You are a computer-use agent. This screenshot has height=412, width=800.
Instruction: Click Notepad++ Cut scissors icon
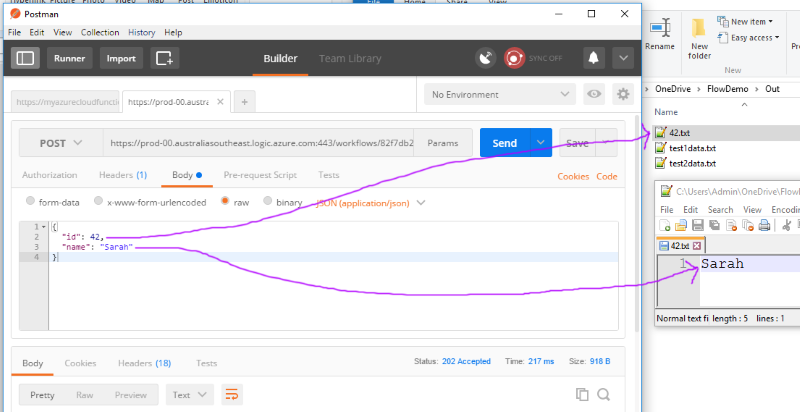[786, 225]
